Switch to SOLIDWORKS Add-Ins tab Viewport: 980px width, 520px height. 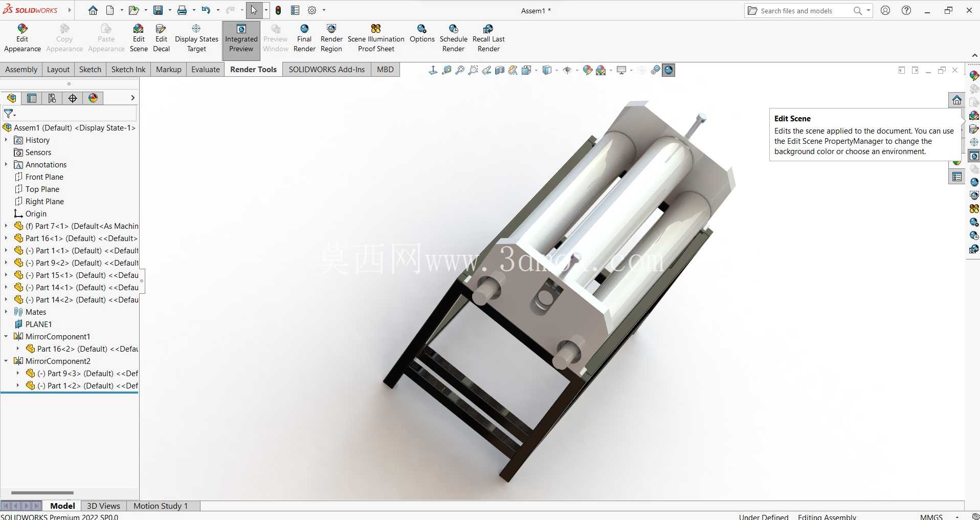click(x=327, y=70)
